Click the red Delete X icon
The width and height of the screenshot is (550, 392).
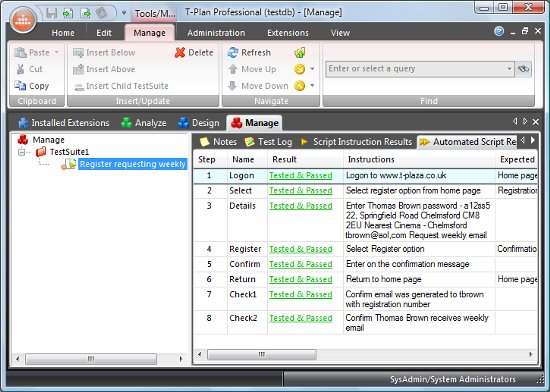click(180, 53)
